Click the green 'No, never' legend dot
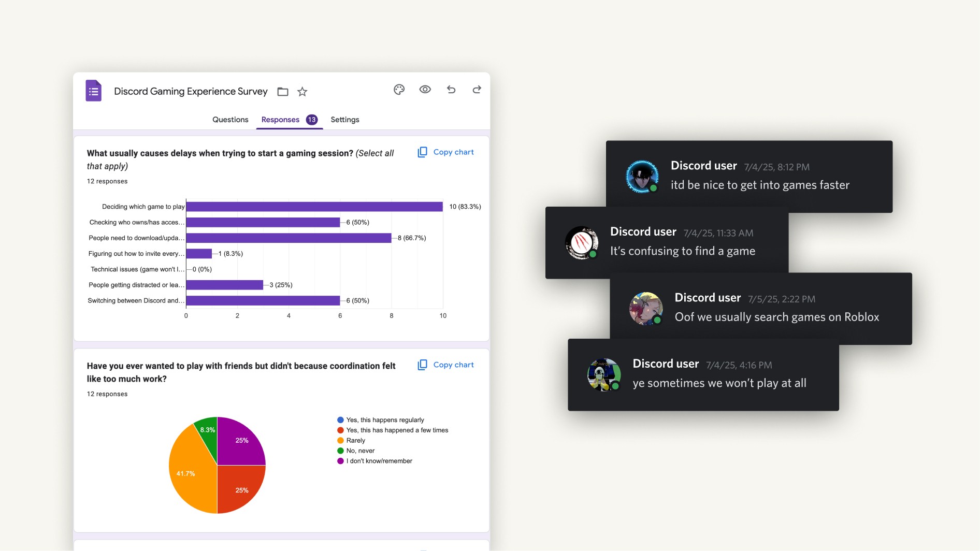980x551 pixels. (340, 451)
